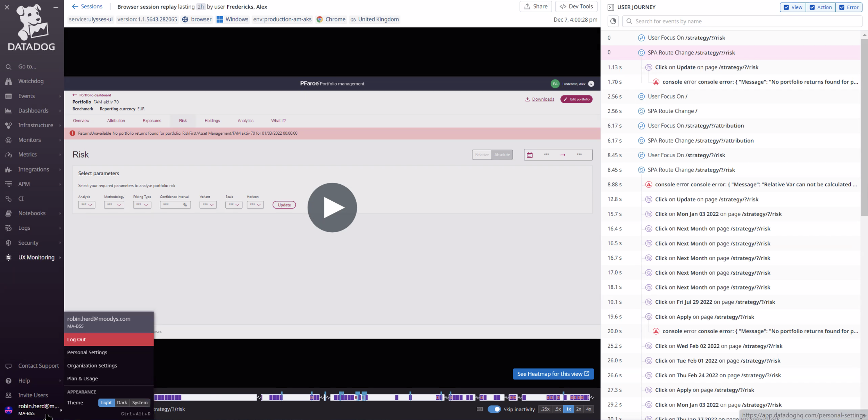Screen dimensions: 868x420
Task: Switch to the Attribution tab
Action: [116, 121]
